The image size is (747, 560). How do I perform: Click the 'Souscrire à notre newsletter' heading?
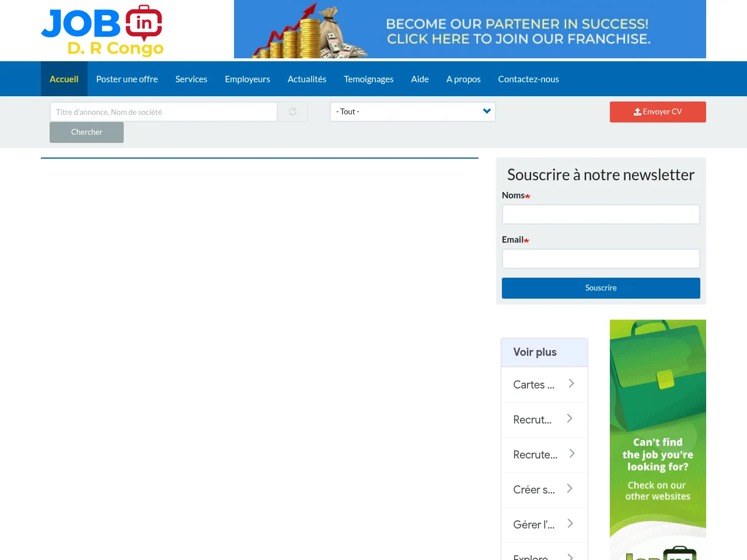coord(601,175)
